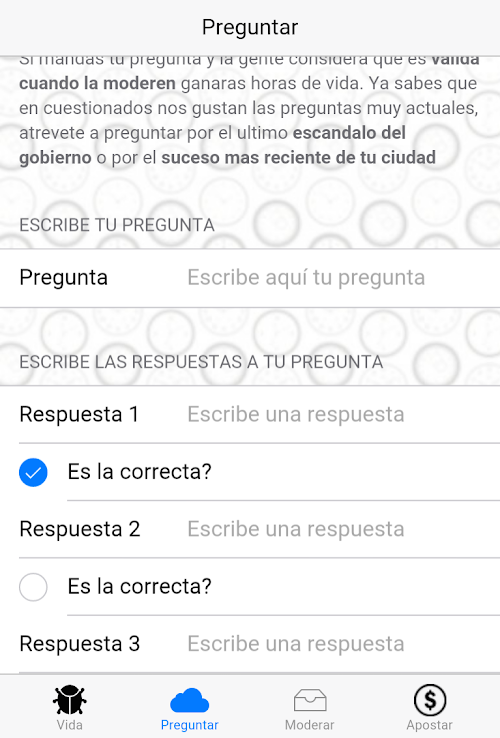Tap the 'ESCRIBE TU PREGUNTA' section header
500x738 pixels.
click(117, 225)
